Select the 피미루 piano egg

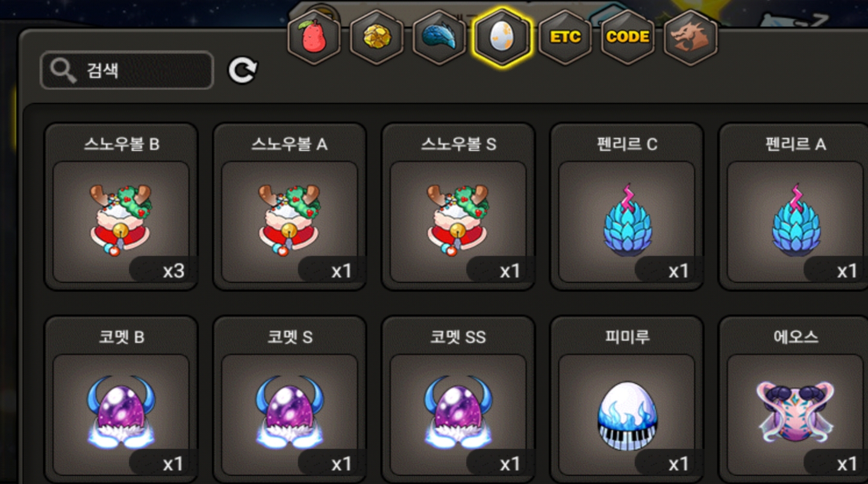[x=627, y=400]
